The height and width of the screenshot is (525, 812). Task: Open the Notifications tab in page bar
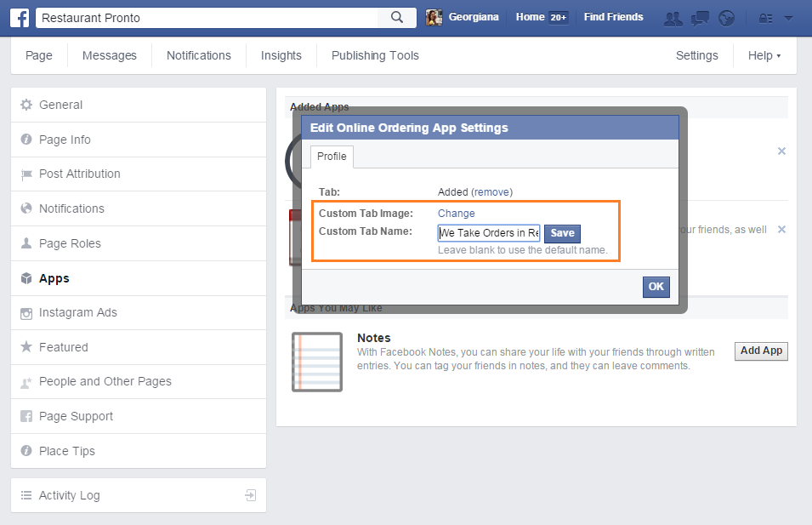click(x=199, y=55)
